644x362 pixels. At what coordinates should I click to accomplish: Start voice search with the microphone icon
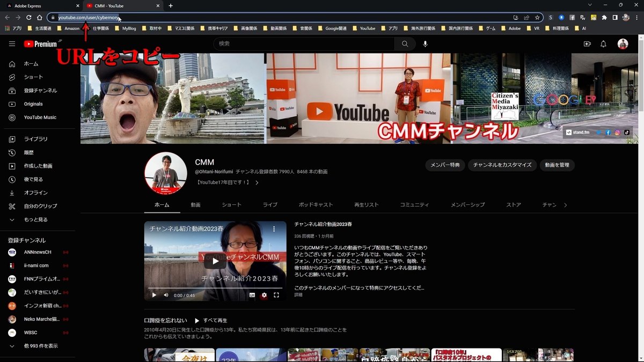[425, 44]
